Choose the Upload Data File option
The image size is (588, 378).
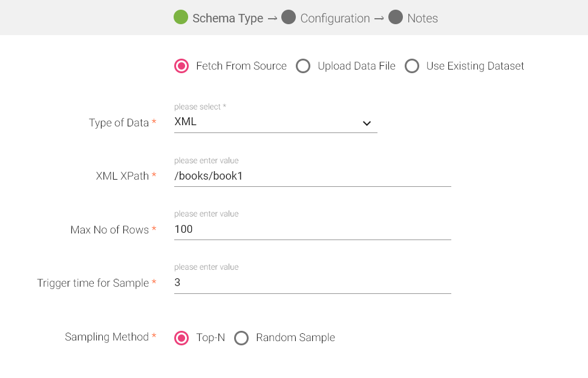[x=303, y=66]
